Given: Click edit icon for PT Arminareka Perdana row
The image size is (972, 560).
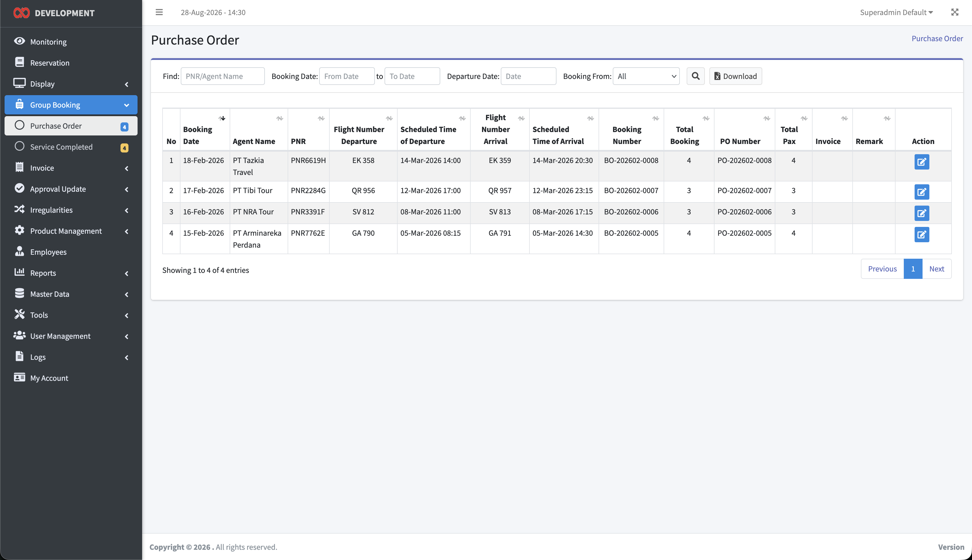Looking at the screenshot, I should [x=922, y=235].
